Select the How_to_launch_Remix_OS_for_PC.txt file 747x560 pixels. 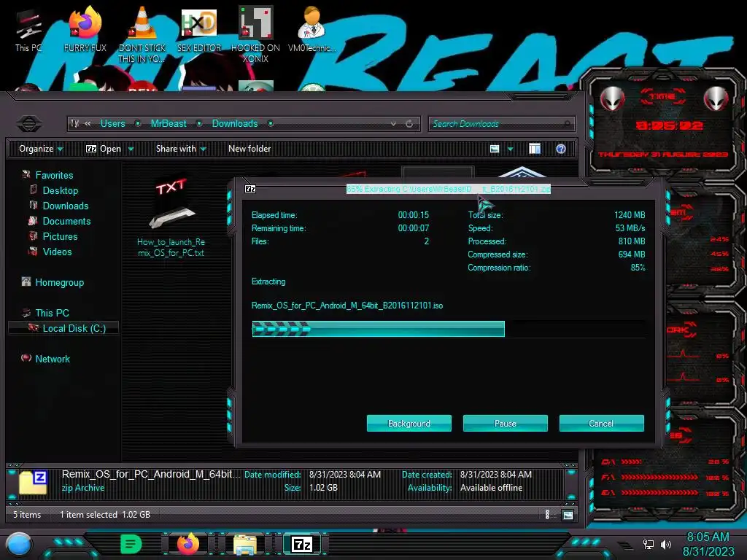171,218
